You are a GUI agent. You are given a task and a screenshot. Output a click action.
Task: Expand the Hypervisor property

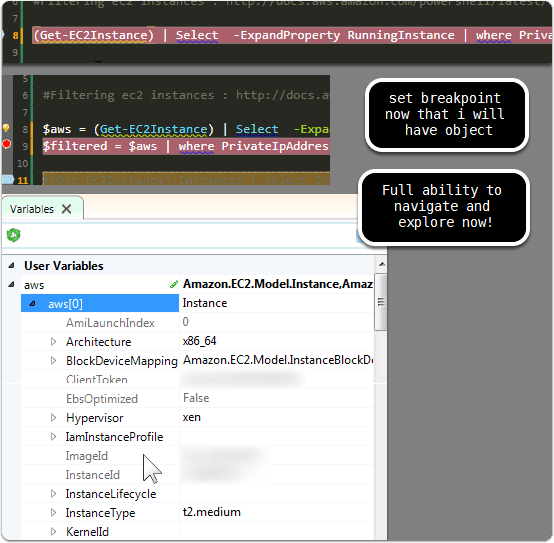53,418
